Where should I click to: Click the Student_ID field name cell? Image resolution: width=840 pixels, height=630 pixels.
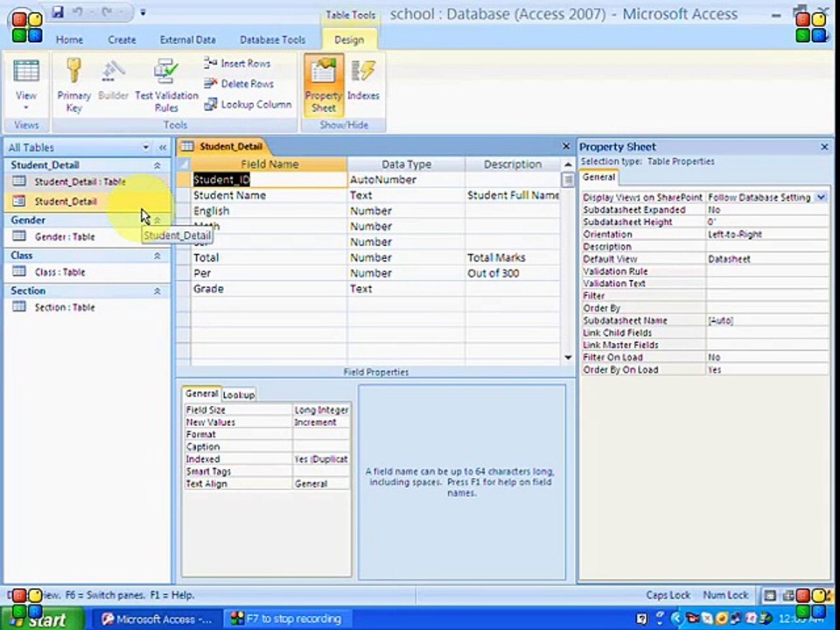click(x=269, y=180)
